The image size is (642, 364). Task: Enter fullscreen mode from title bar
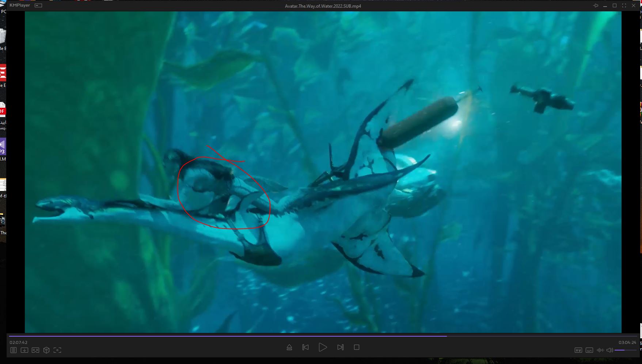pyautogui.click(x=624, y=5)
